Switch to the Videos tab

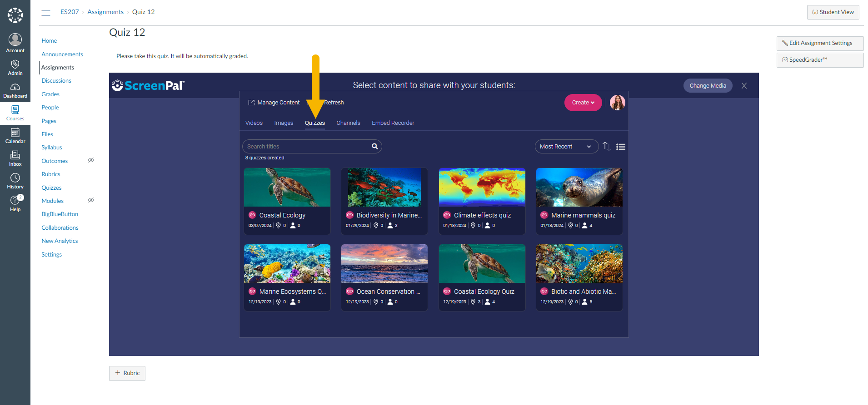[254, 123]
